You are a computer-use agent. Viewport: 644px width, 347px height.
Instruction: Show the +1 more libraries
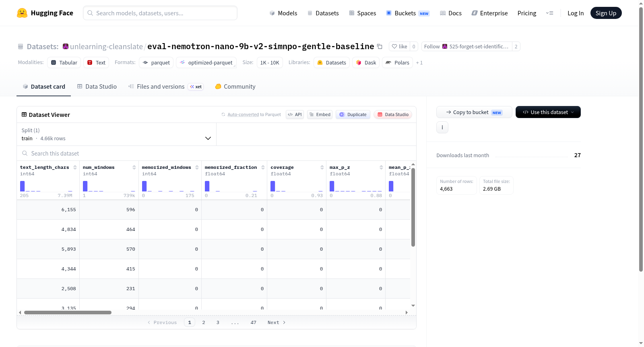coord(419,62)
